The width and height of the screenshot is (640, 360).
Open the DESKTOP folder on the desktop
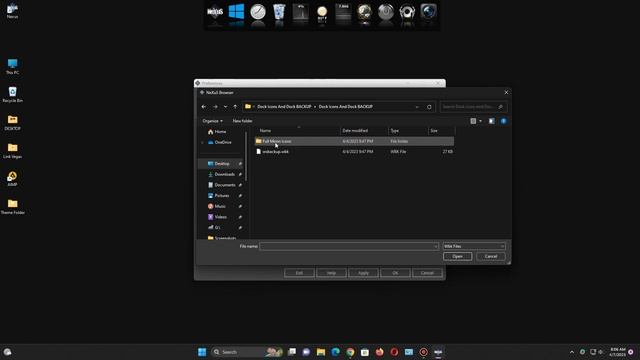coord(13,122)
